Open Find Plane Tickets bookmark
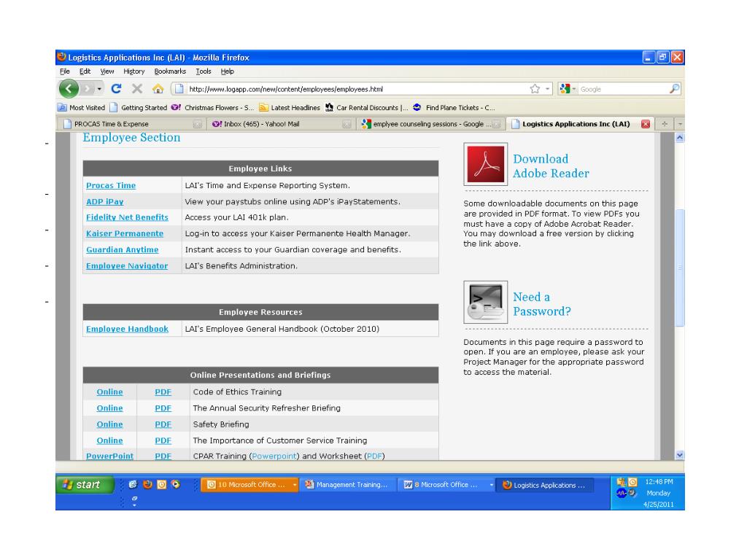 pyautogui.click(x=454, y=108)
